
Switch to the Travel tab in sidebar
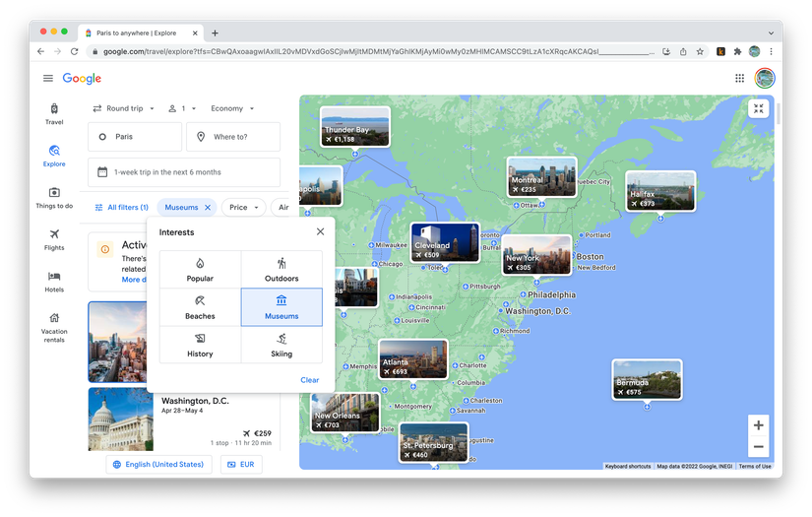pyautogui.click(x=54, y=114)
